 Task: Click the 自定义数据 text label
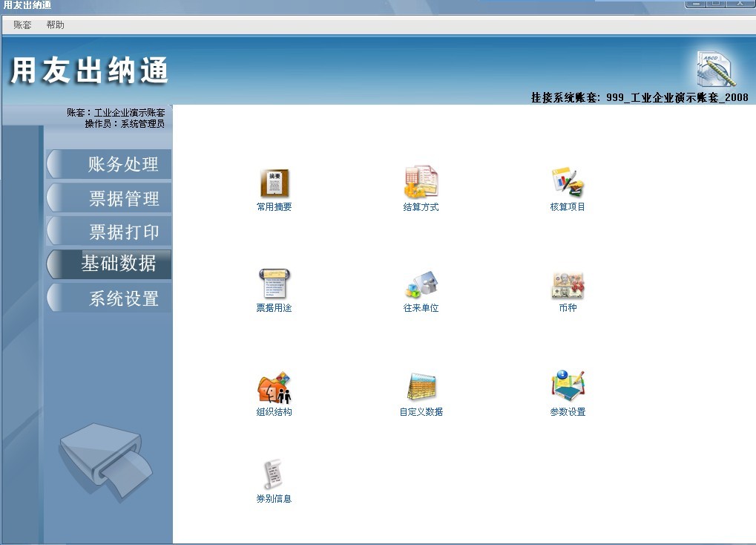click(x=421, y=412)
